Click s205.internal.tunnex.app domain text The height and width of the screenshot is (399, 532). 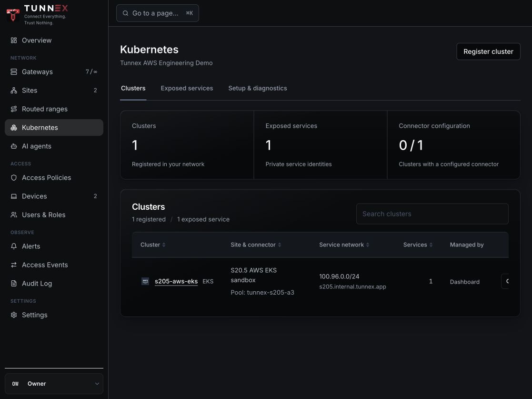coord(352,287)
